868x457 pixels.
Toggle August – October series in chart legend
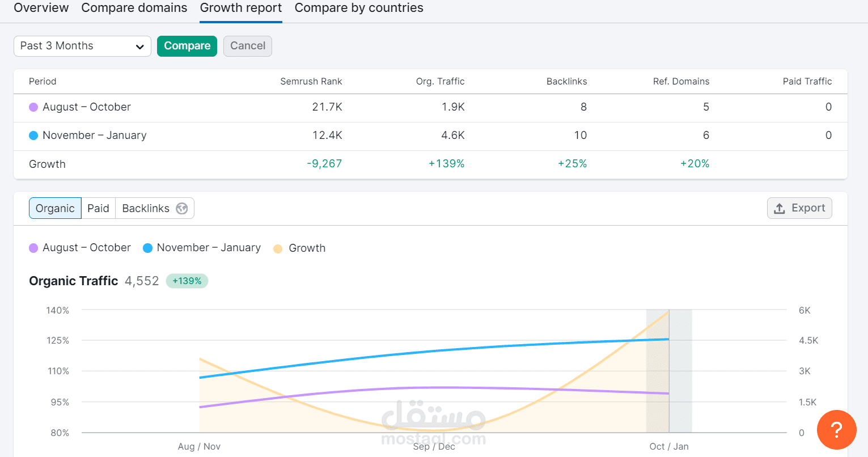(80, 248)
